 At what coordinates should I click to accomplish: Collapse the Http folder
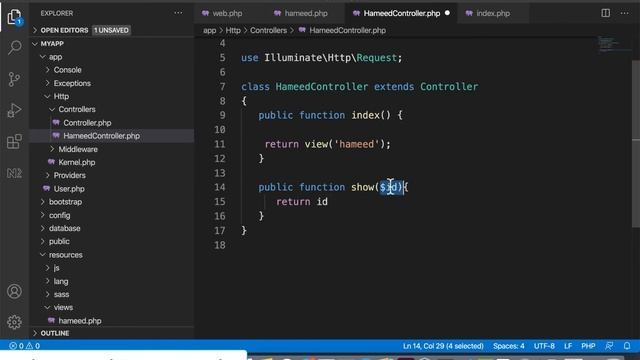coord(61,96)
